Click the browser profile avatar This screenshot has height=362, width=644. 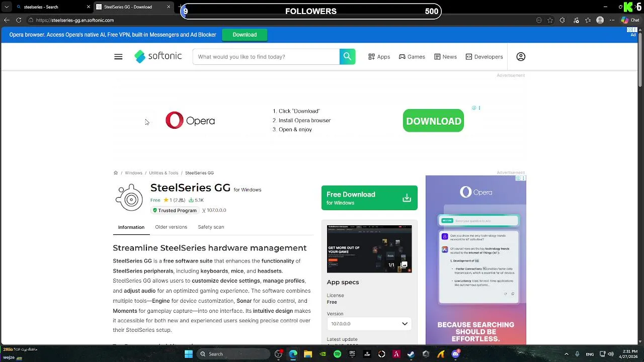(x=600, y=20)
